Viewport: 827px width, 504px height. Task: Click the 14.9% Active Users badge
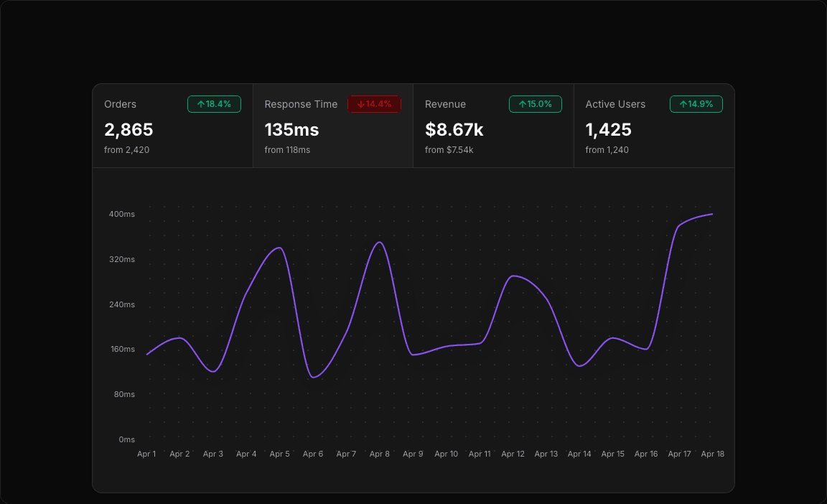(x=696, y=104)
